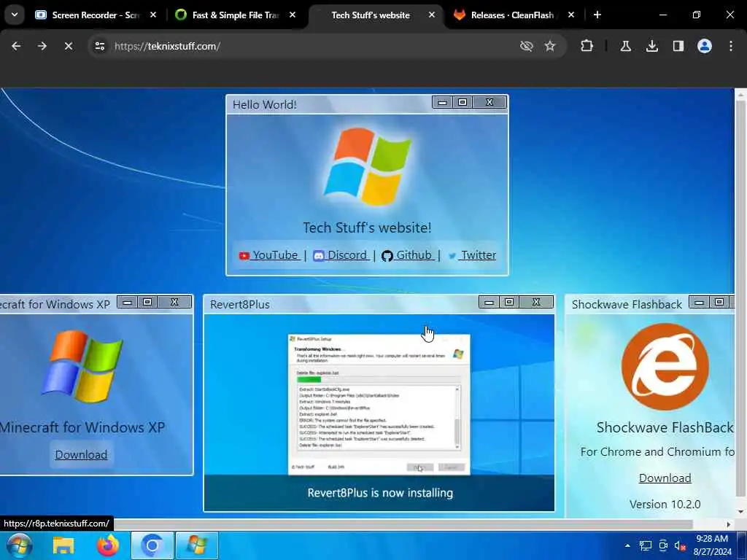Viewport: 747px width, 560px height.
Task: Stop loading the page
Action: pos(68,46)
